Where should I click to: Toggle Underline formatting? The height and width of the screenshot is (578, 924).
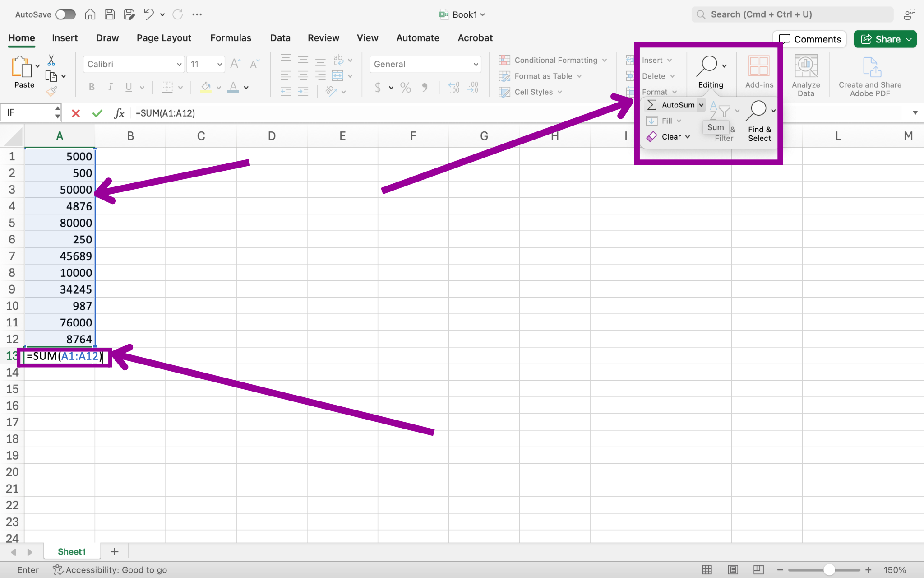point(129,87)
